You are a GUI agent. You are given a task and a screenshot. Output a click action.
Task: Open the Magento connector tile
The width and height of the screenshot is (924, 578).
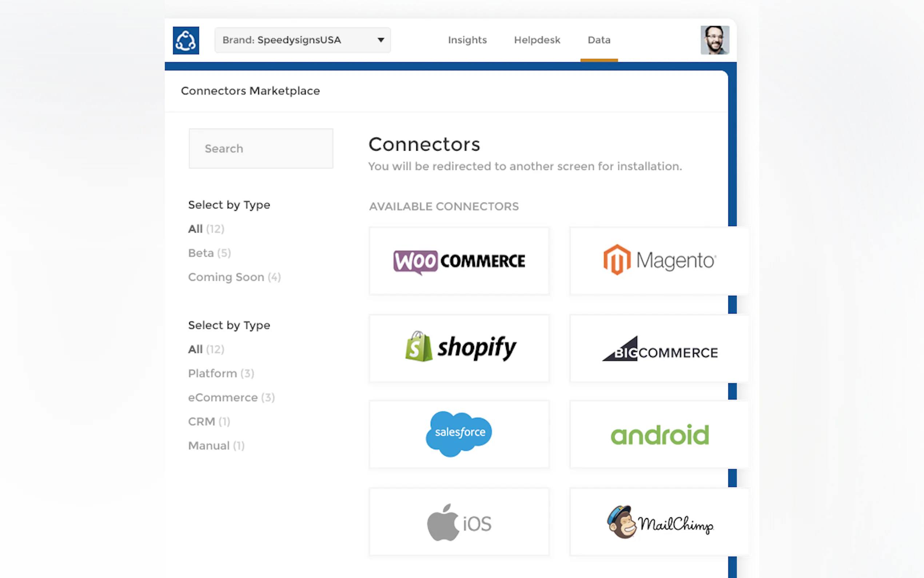[660, 261]
